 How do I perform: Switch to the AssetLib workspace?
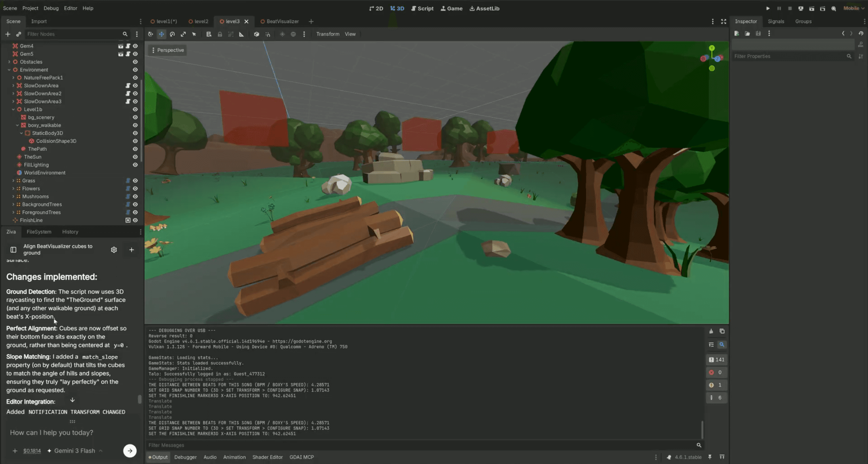point(484,8)
